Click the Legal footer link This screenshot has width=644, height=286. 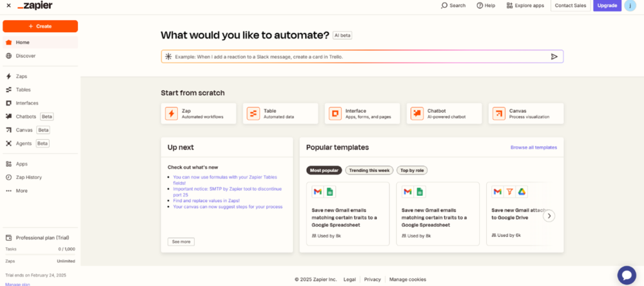350,280
